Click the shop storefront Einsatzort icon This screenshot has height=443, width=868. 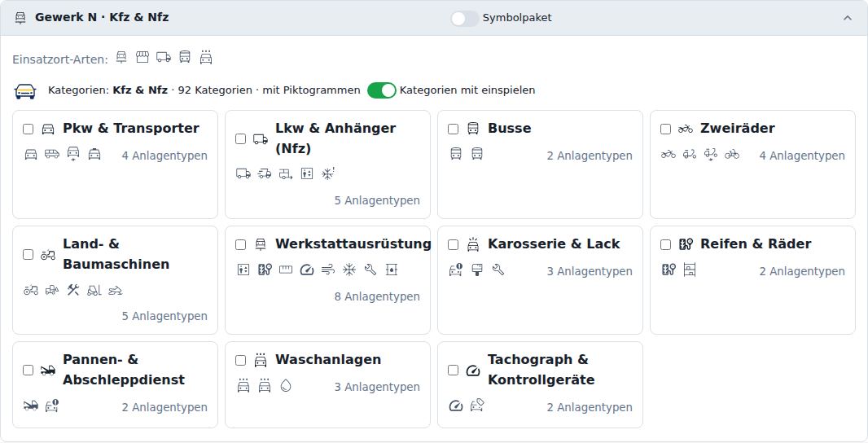coord(142,57)
